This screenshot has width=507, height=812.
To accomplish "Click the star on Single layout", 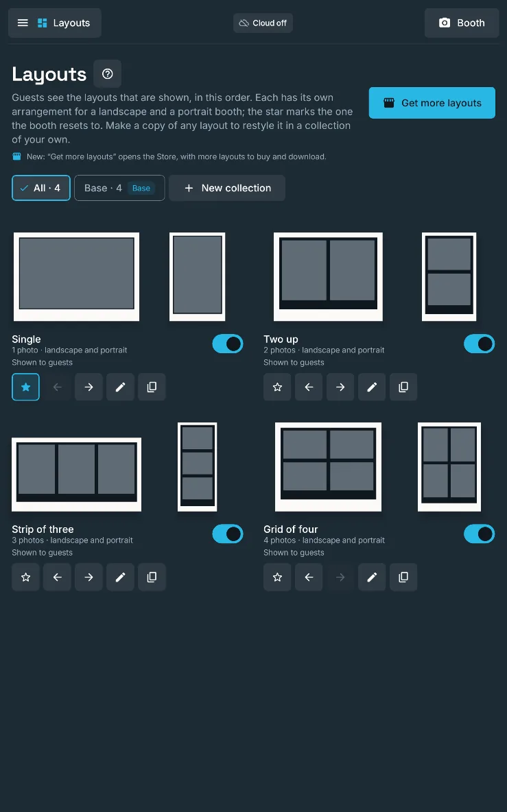I will 26,387.
